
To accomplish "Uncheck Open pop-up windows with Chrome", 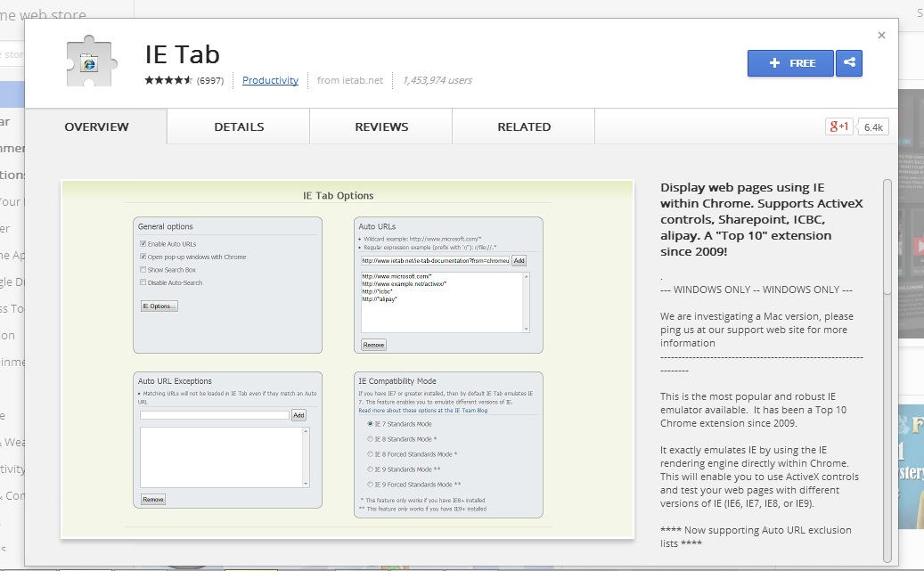I will pos(143,257).
